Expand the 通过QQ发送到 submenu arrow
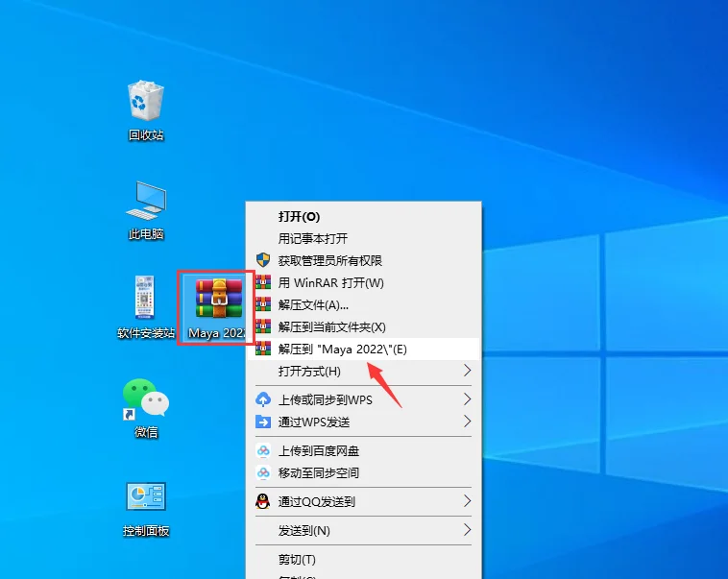 click(x=467, y=501)
